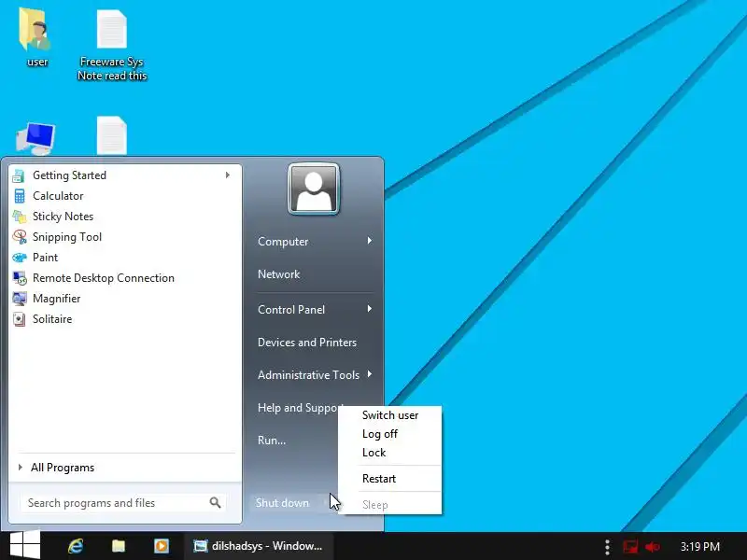Viewport: 747px width, 560px height.
Task: Expand Administrative Tools submenu arrow
Action: tap(369, 374)
